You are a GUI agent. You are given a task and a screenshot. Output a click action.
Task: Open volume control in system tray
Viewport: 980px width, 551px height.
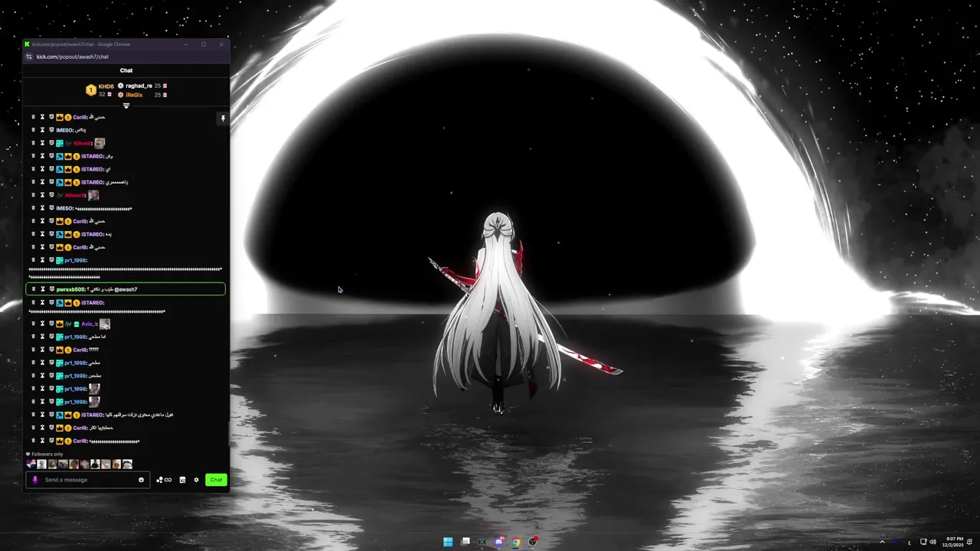click(933, 542)
